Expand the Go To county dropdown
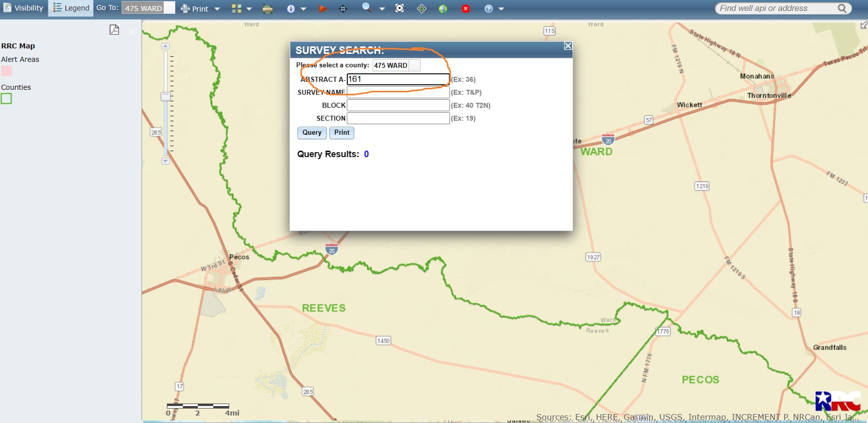Screen dimensions: 868x423 pos(169,8)
